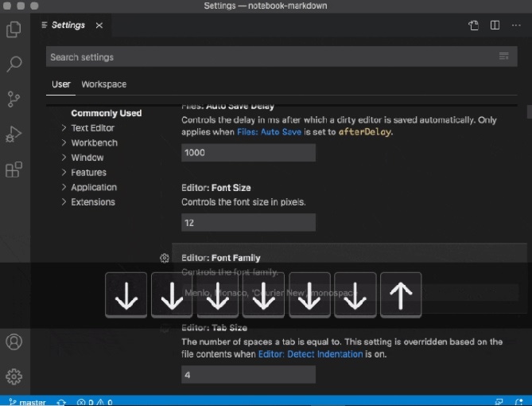Click the errors and warnings status indicator

pos(95,402)
